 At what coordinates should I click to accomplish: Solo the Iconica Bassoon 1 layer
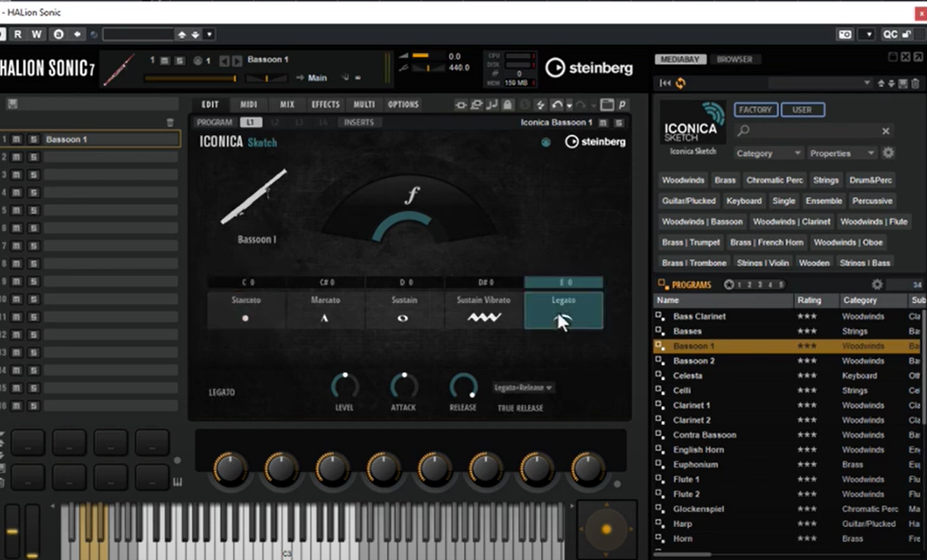(619, 123)
